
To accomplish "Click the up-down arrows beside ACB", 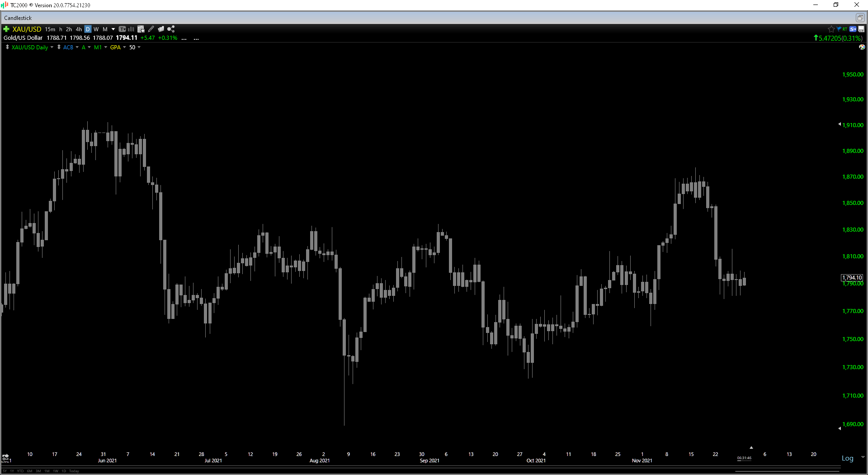I will click(59, 47).
